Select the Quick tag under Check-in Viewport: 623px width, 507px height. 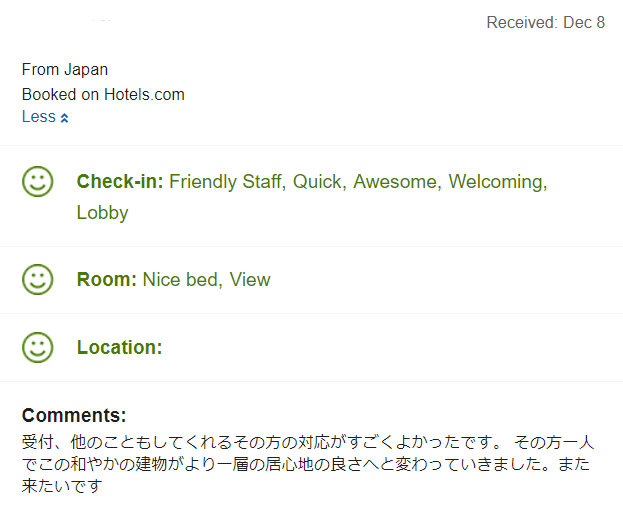click(x=317, y=182)
